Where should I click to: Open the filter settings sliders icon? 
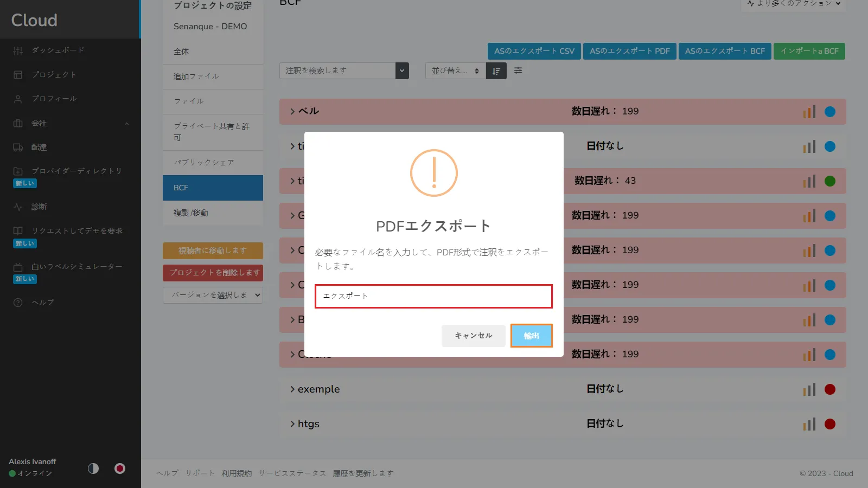[518, 70]
